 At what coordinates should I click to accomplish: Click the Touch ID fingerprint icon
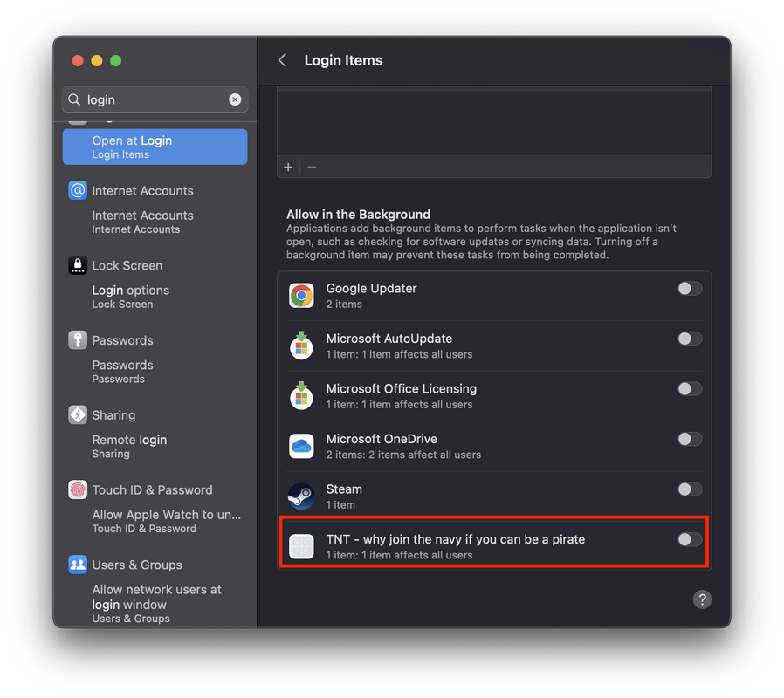click(x=78, y=489)
